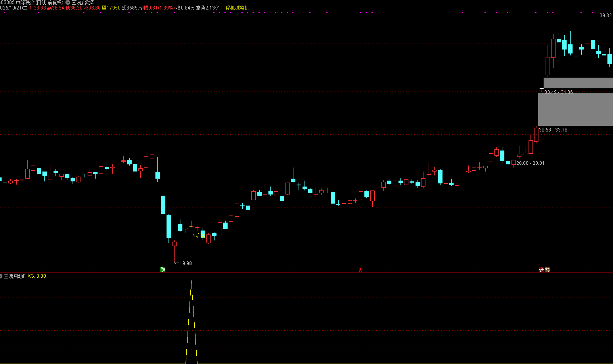This screenshot has height=364, width=613.
Task: Select the 30.58 - 33.18 gap label
Action: click(x=553, y=130)
